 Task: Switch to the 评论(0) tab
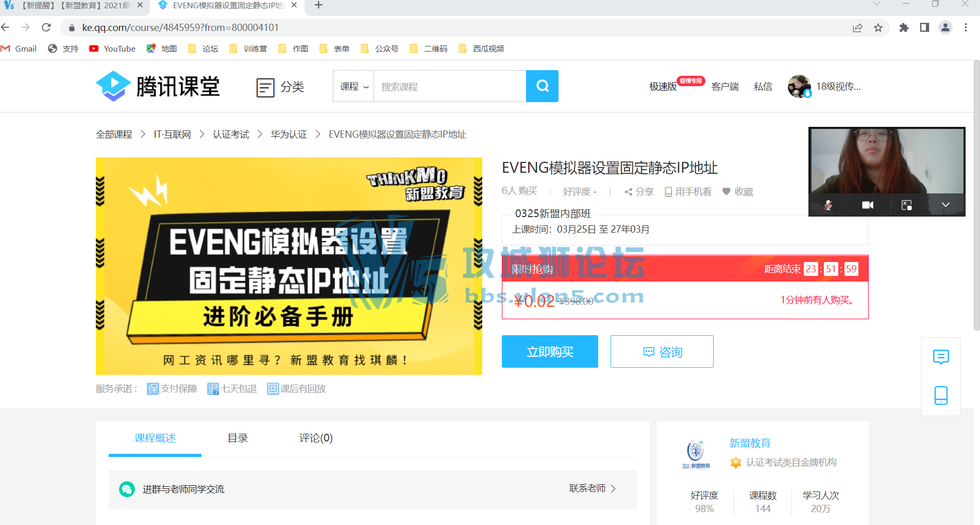click(316, 438)
